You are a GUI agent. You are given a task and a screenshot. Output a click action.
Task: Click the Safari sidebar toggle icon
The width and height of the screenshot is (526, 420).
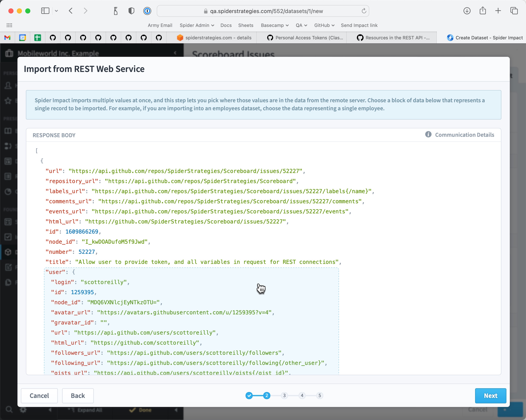pyautogui.click(x=45, y=11)
